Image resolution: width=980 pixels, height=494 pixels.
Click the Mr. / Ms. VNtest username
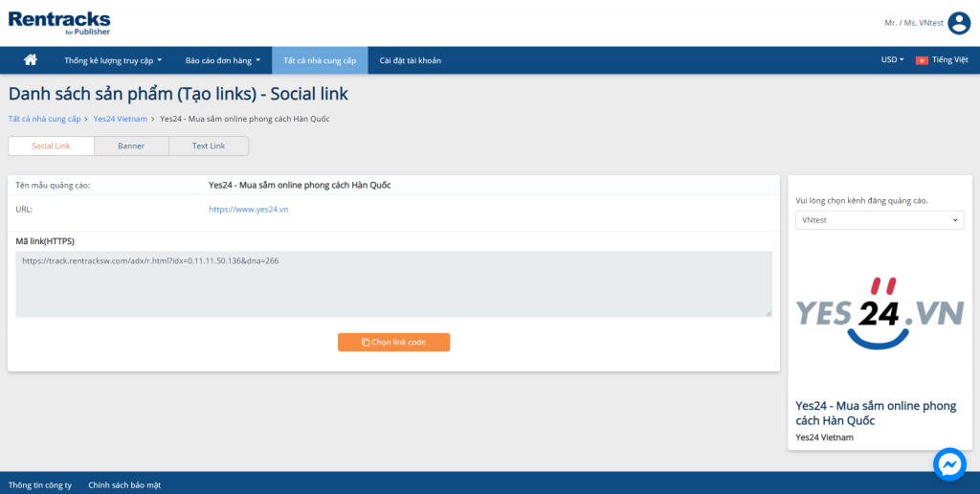coord(914,23)
